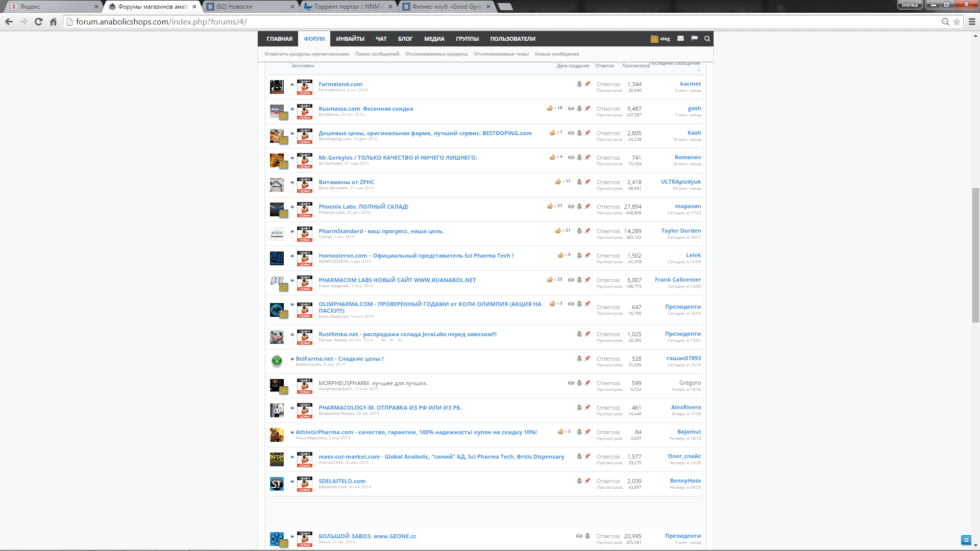Click the red pin icon on Farmalend.com thread
This screenshot has width=980, height=551.
(587, 84)
